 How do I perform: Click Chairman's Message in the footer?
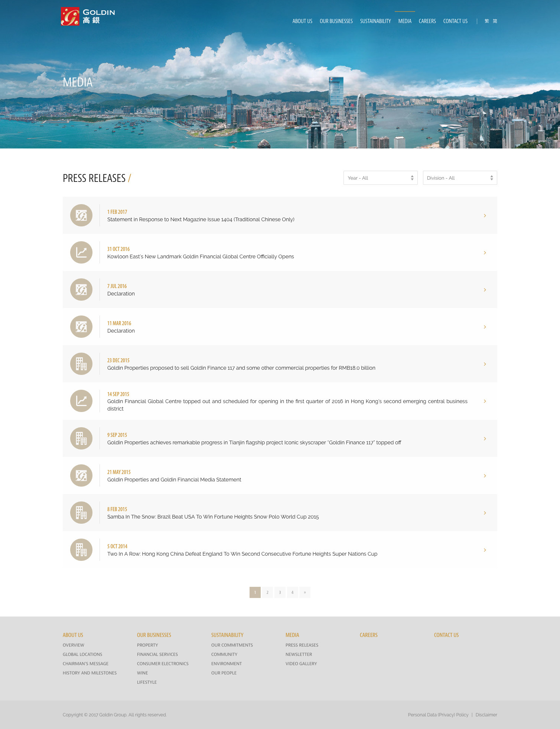86,664
